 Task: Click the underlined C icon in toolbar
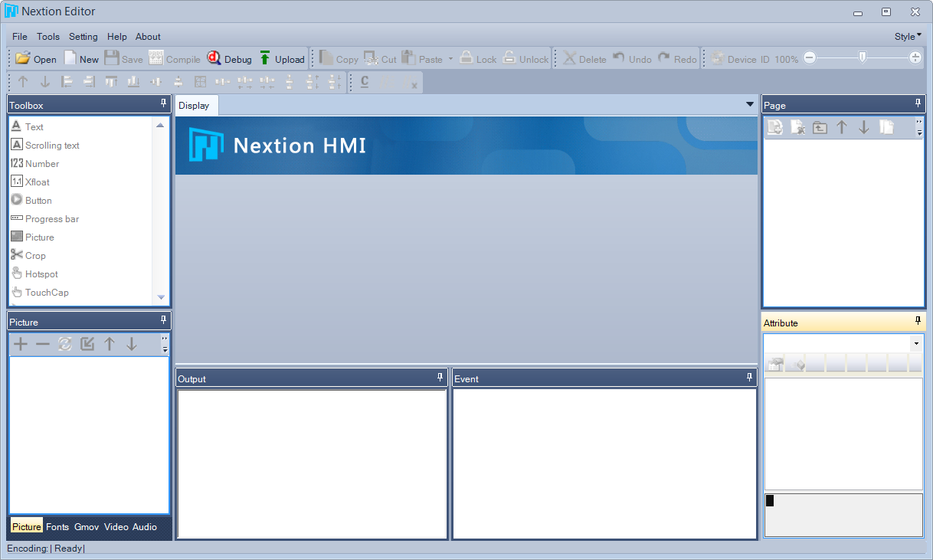(365, 82)
